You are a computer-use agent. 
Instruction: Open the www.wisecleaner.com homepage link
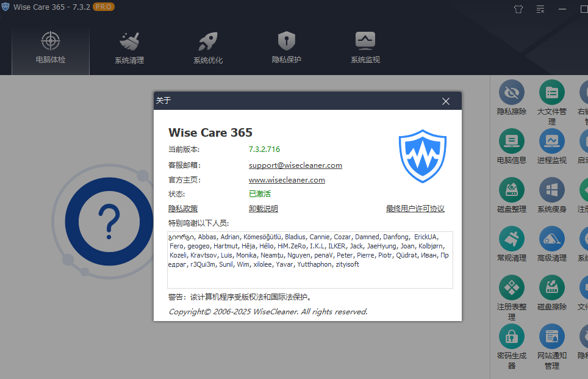pos(287,180)
